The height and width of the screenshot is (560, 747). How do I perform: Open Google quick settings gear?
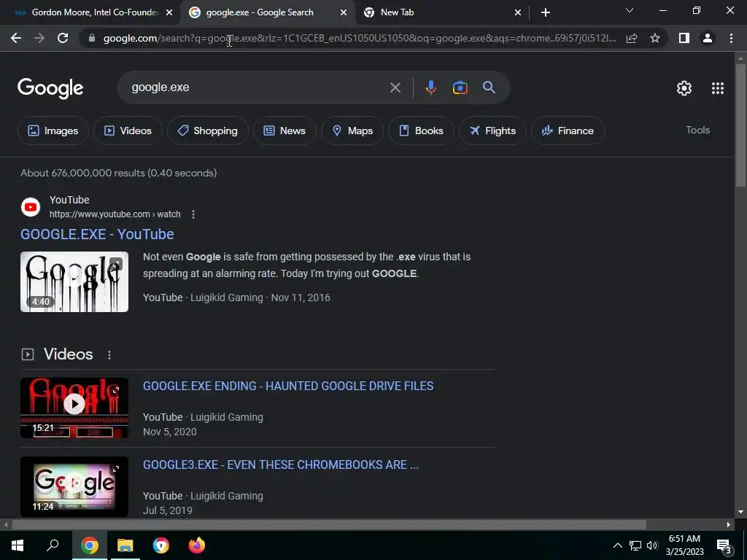[x=684, y=88]
